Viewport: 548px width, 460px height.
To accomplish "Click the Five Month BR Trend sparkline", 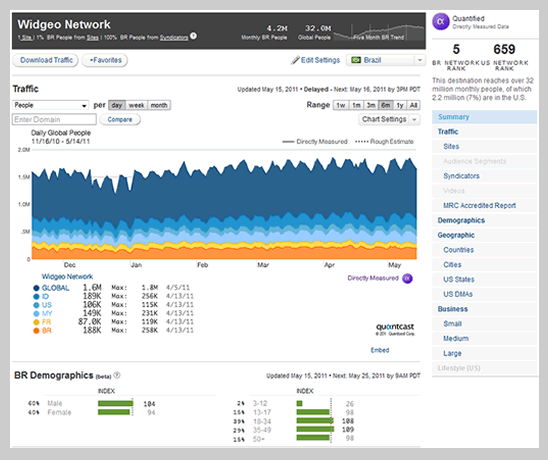I will coord(379,32).
